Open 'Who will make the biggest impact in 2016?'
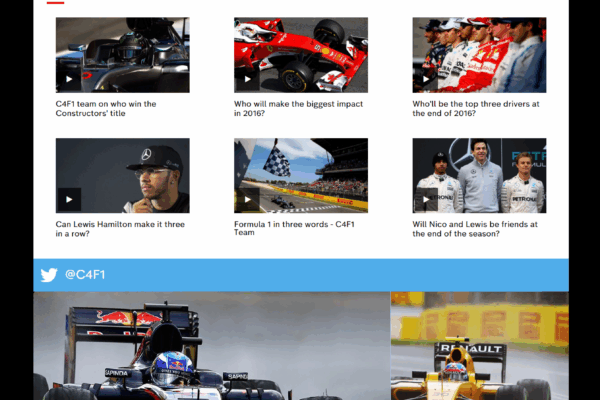The image size is (600, 400). point(298,108)
